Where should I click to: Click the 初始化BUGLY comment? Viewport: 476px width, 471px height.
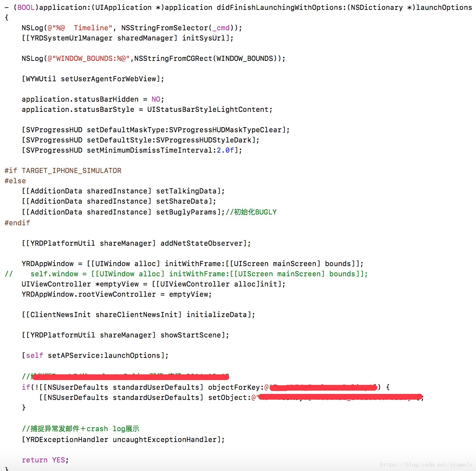[x=251, y=212]
